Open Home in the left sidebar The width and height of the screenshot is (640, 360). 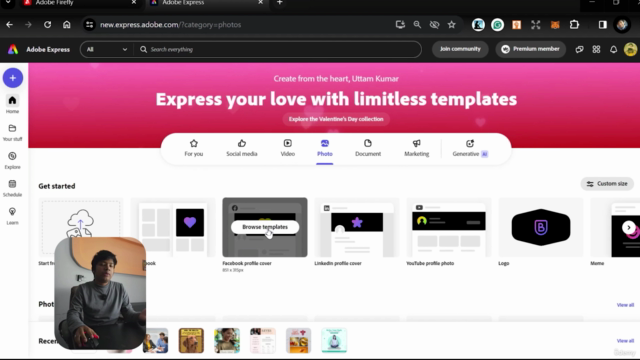click(x=12, y=104)
